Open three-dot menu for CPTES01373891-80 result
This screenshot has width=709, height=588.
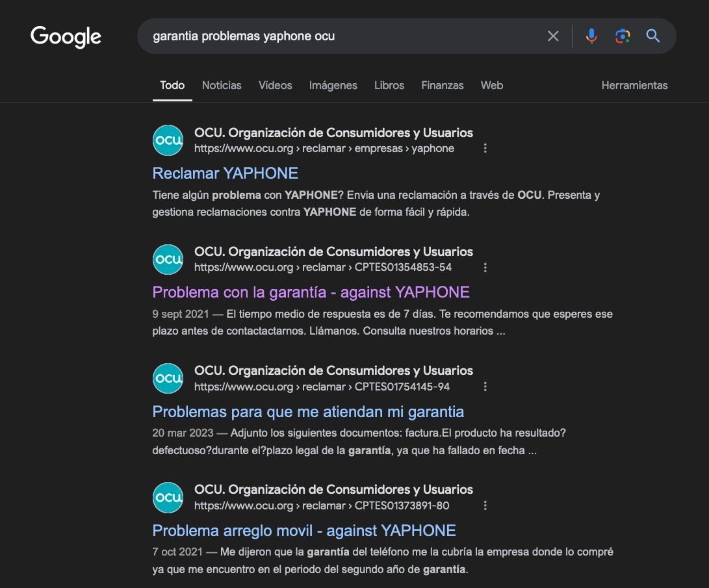click(x=485, y=505)
